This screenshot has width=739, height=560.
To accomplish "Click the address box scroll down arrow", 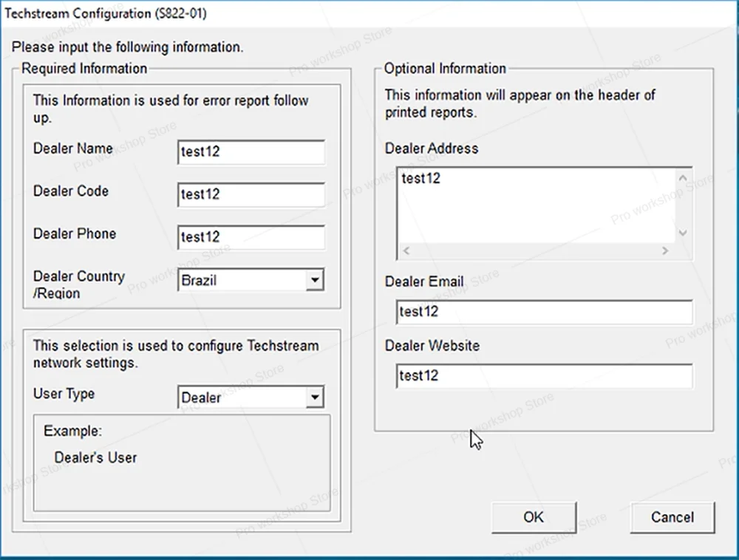I will (682, 233).
